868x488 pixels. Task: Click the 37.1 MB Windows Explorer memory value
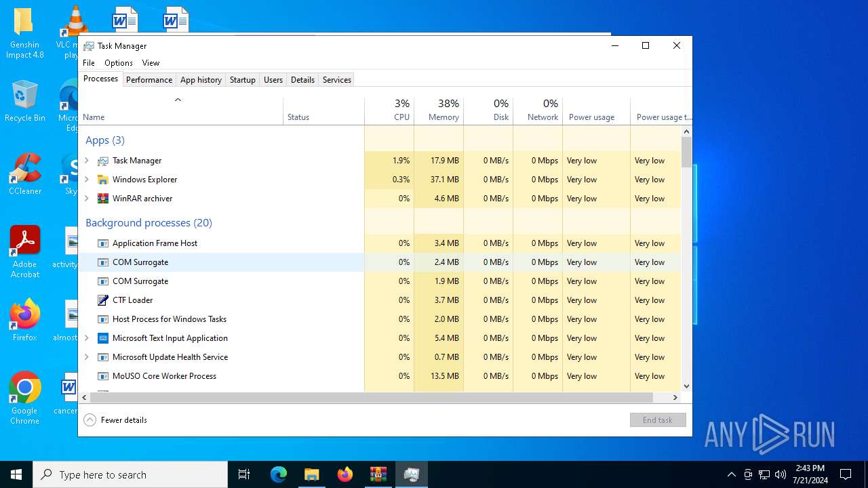click(445, 180)
